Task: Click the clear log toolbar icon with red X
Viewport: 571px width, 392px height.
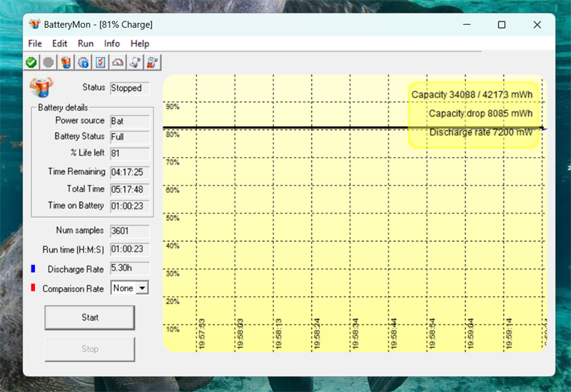Action: (x=153, y=62)
